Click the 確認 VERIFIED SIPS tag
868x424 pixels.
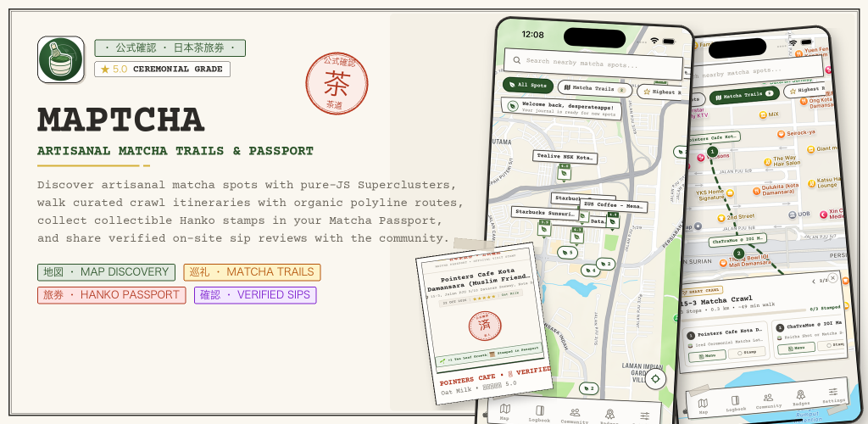tap(255, 295)
